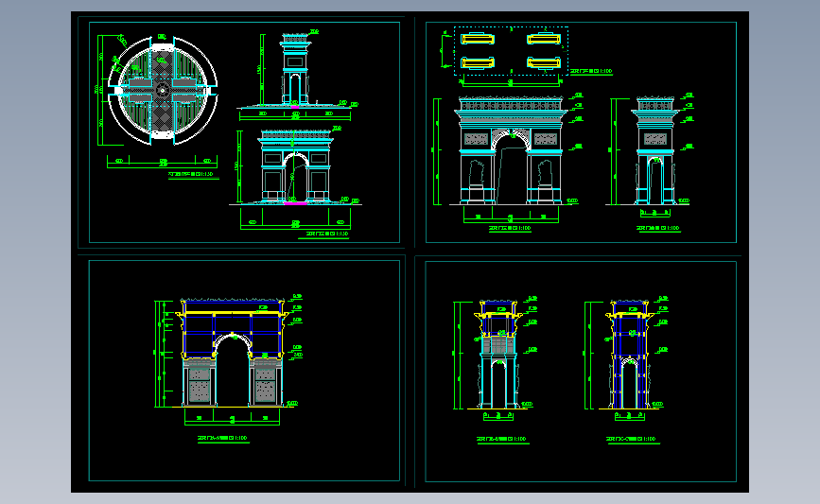
Task: Select the large arch elevation with relief panels
Action: pos(511,150)
